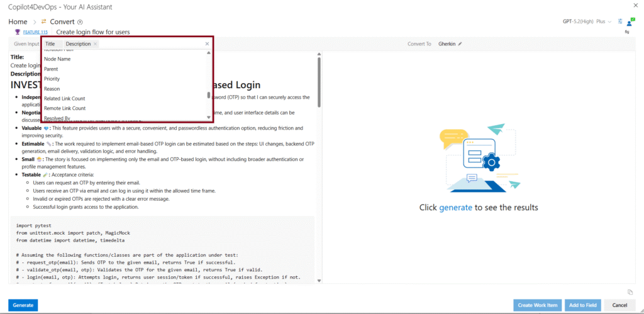Click the Convert breadcrumb label
644x314 pixels.
pyautogui.click(x=62, y=22)
